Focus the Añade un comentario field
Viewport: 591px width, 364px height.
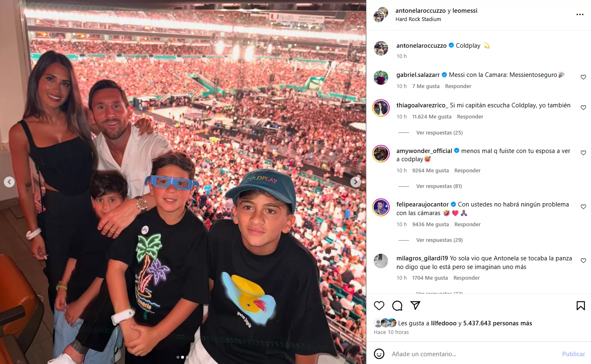(x=473, y=354)
